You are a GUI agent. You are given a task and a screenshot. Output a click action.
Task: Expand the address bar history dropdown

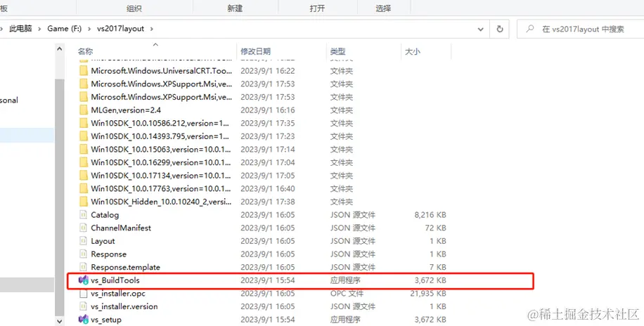click(480, 29)
